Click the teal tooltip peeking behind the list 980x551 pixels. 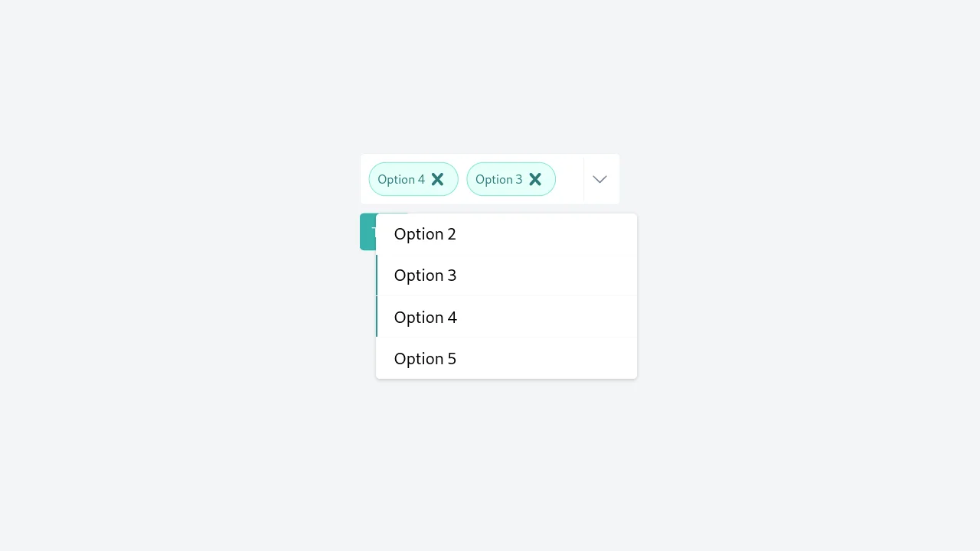coord(368,232)
